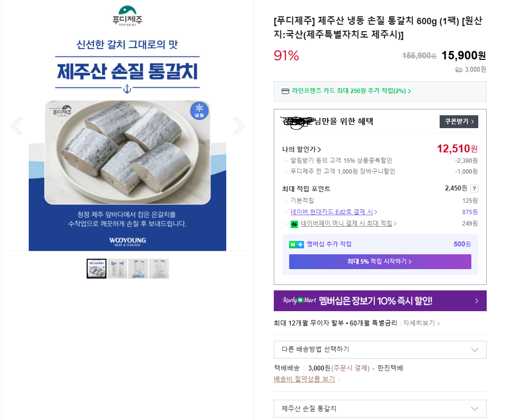Click 최대 5% 적립 시작하기 button

click(x=380, y=262)
